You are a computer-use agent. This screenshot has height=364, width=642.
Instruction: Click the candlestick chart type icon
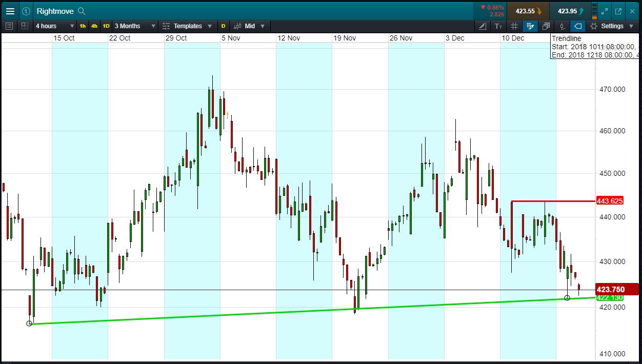click(x=237, y=26)
